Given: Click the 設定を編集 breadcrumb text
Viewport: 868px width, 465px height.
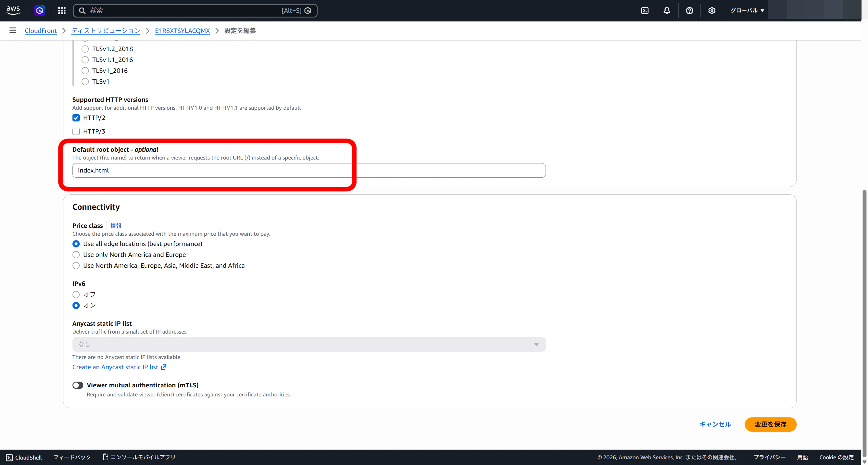Looking at the screenshot, I should (240, 31).
